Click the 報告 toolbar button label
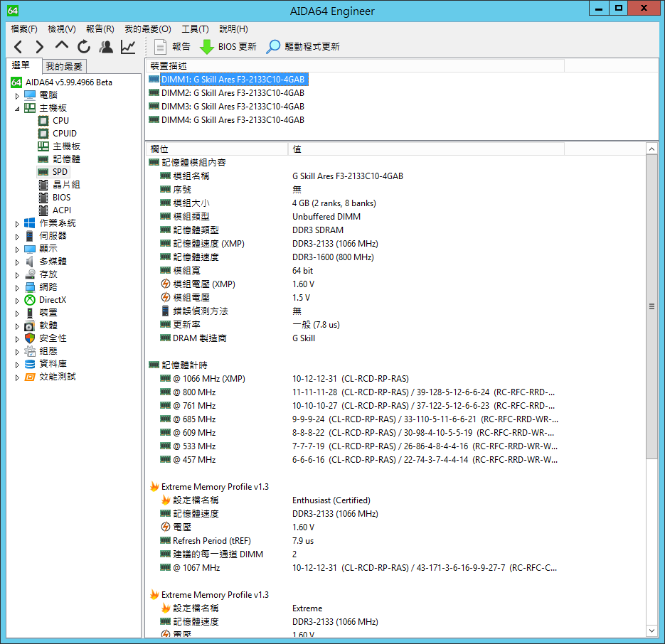Screen dimensions: 665x644 pos(181,47)
